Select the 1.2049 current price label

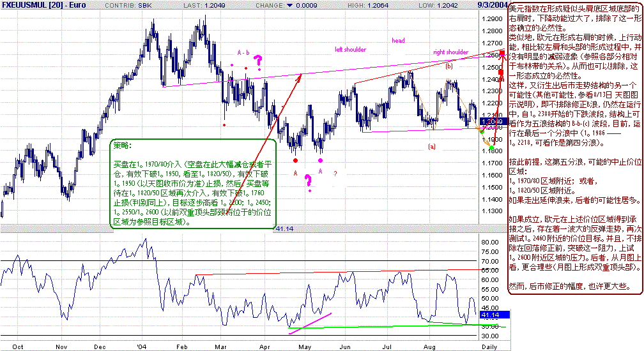[489, 122]
